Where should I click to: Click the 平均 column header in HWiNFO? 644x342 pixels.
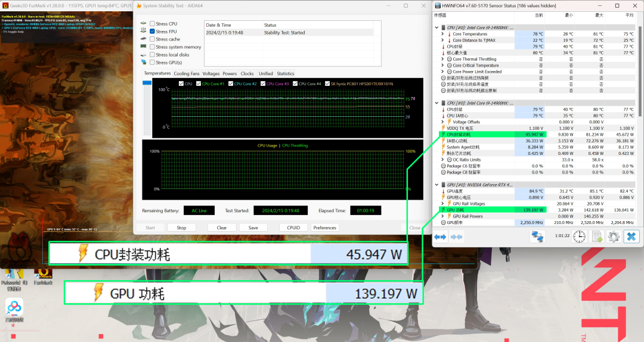pyautogui.click(x=629, y=15)
